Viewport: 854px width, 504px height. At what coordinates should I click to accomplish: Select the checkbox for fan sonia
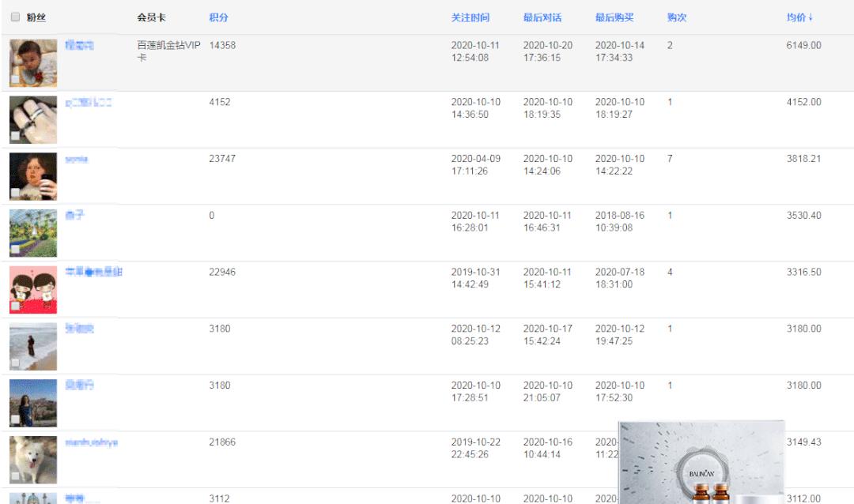click(x=15, y=192)
